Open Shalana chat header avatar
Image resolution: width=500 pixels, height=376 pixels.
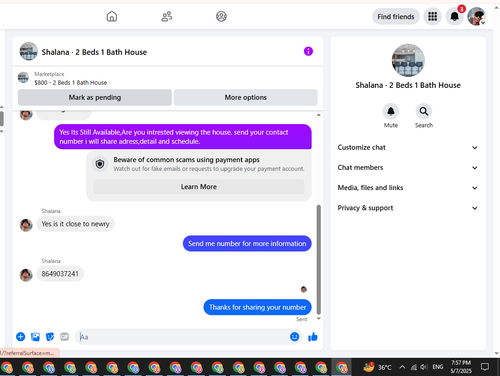coord(28,51)
